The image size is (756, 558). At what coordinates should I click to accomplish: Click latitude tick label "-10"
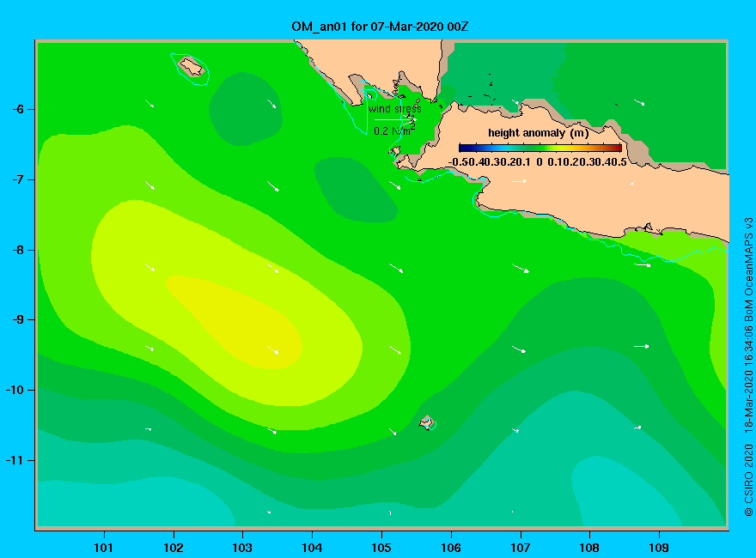pyautogui.click(x=15, y=390)
